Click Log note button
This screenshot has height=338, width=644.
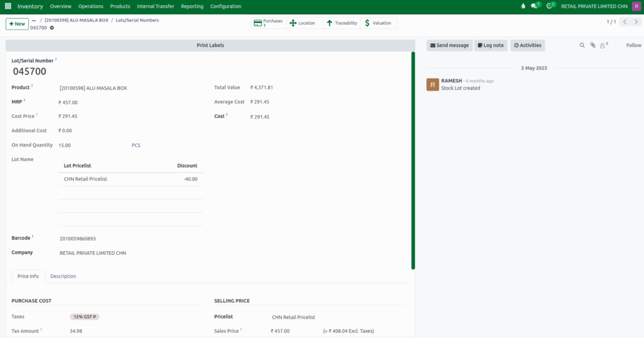(491, 45)
